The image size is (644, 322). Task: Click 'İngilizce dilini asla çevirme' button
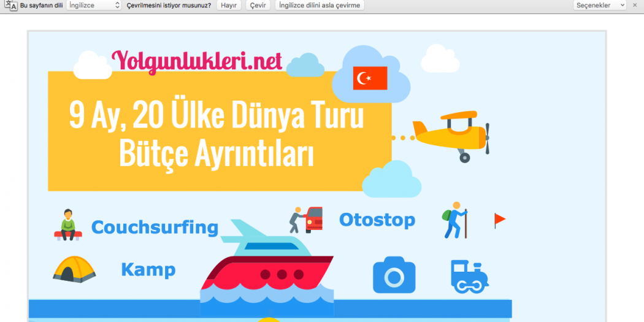pos(319,5)
